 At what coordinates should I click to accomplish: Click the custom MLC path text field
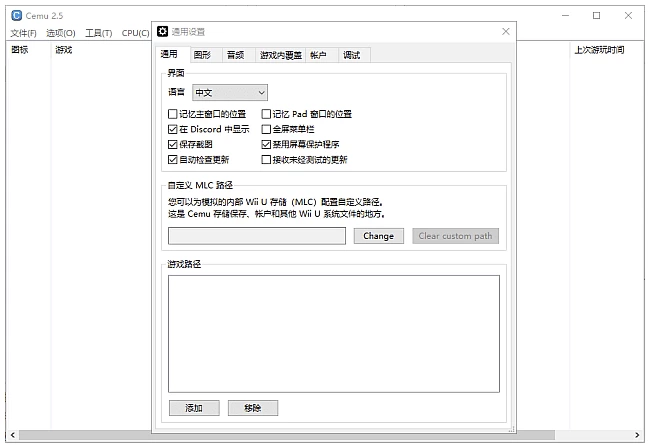257,236
